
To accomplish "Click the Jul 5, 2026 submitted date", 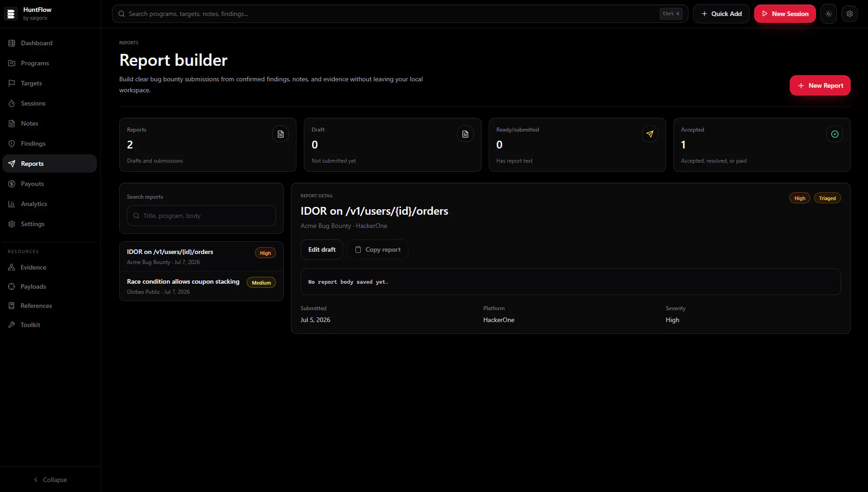I will 315,320.
